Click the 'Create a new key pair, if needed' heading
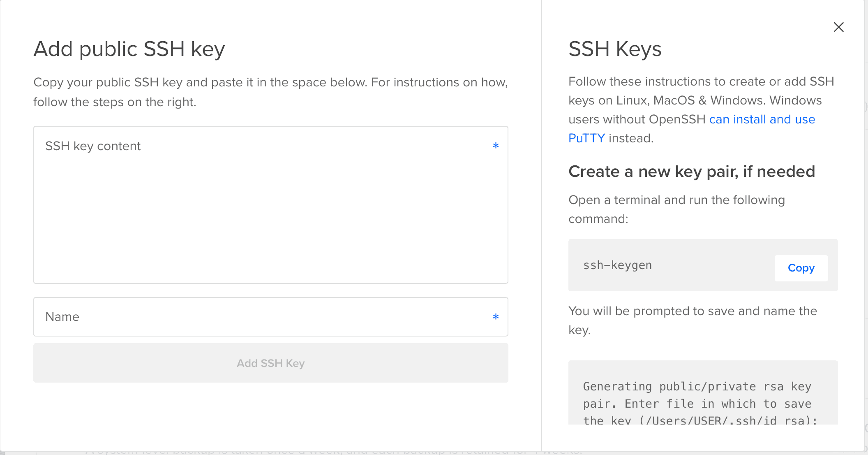 click(691, 172)
